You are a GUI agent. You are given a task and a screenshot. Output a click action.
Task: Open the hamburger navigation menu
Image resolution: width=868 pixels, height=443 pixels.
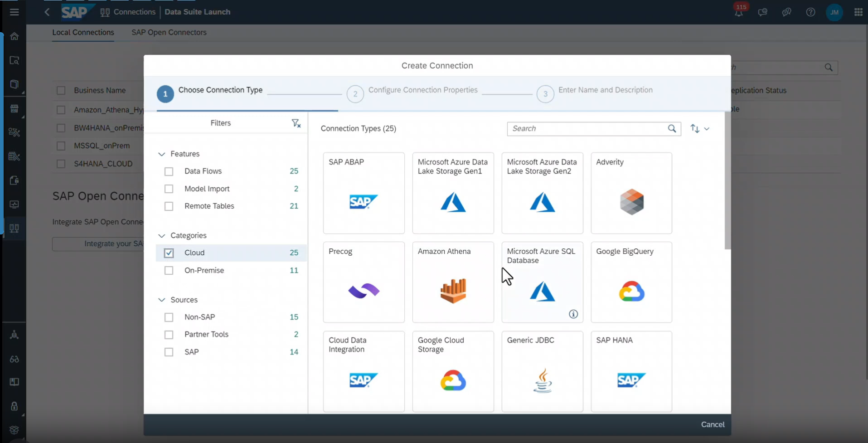click(x=15, y=12)
